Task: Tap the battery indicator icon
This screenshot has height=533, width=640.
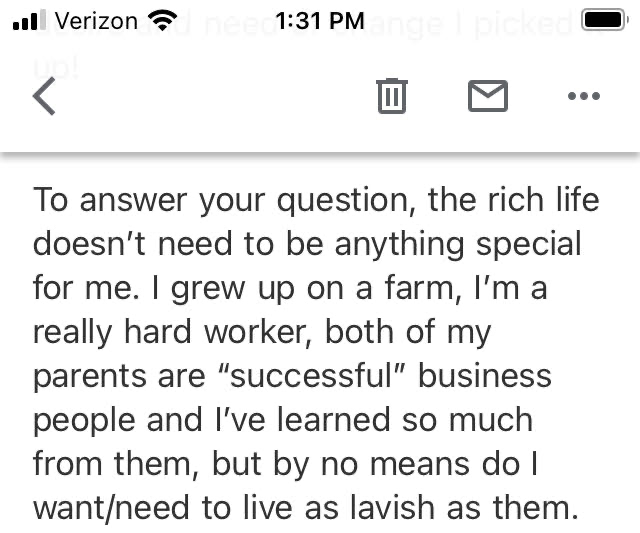Action: click(x=604, y=20)
